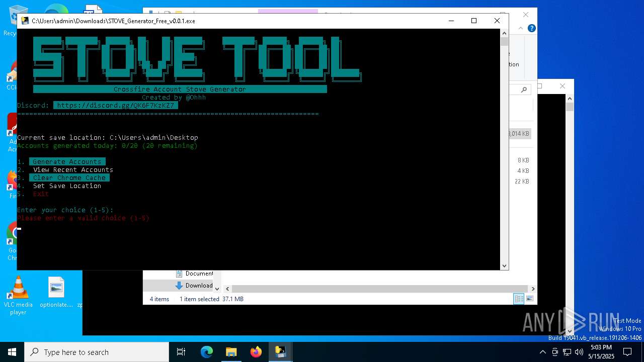
Task: Click the Discord invite link text
Action: click(x=116, y=105)
